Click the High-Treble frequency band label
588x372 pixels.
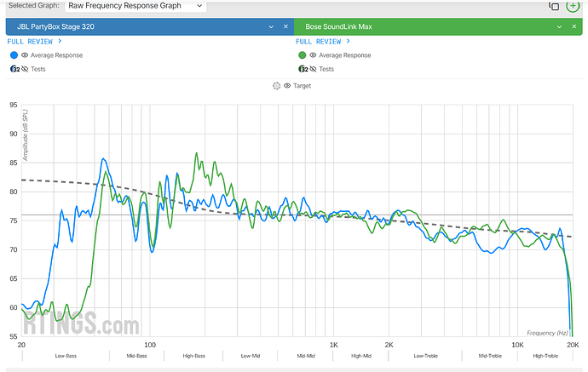(x=545, y=356)
